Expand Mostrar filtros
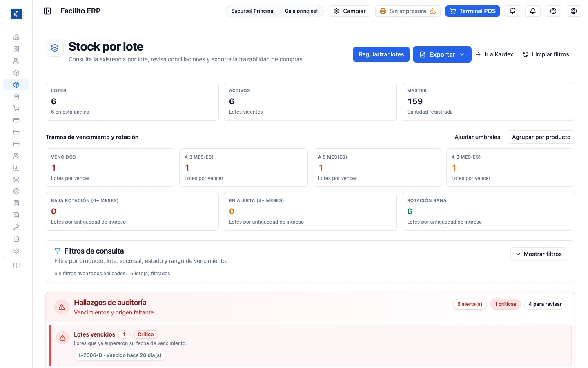Screen dimensions: 588x368 (x=538, y=254)
